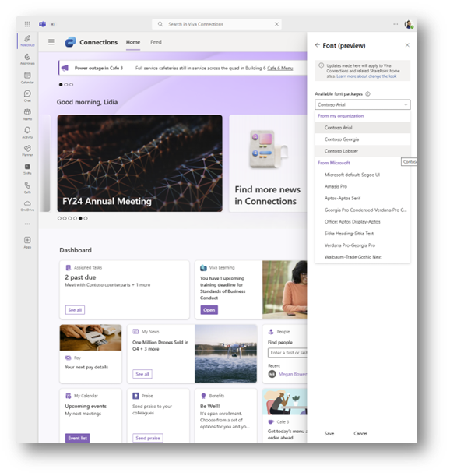Click the Connections logo icon
This screenshot has height=476, width=450.
70,42
